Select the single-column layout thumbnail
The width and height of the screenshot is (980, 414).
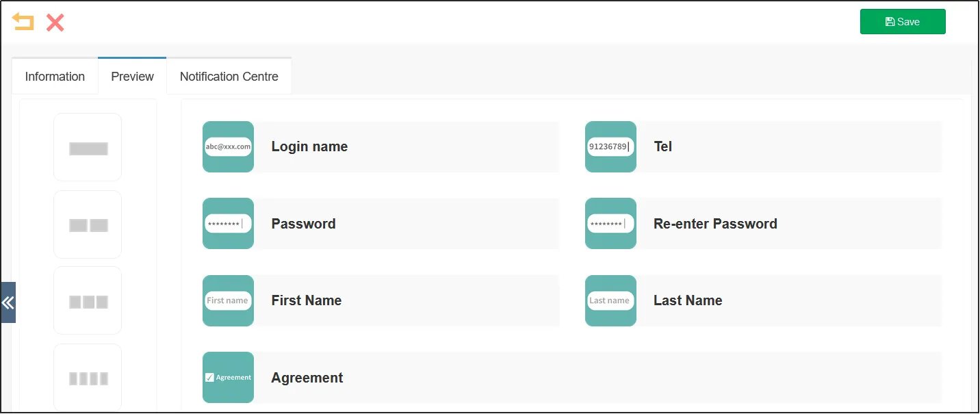click(88, 148)
